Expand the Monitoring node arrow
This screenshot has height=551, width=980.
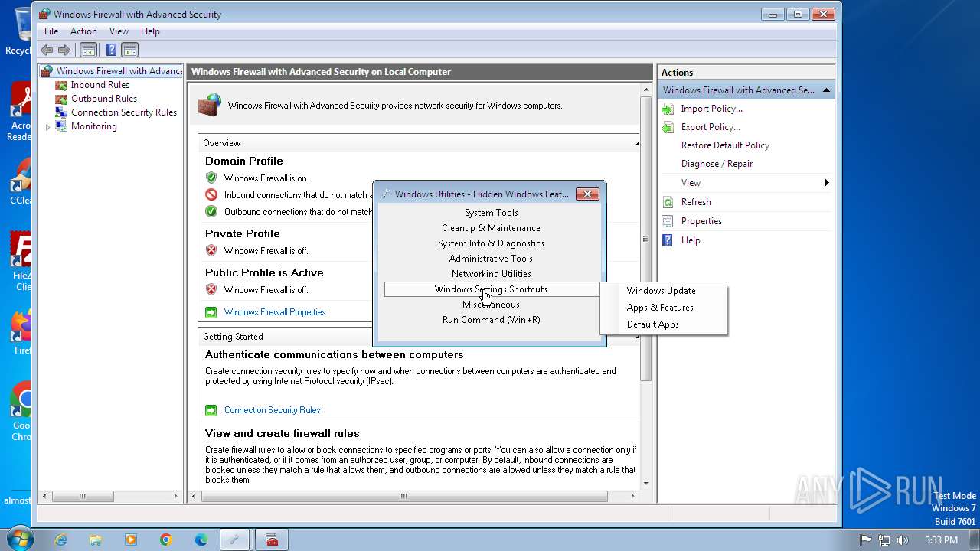click(x=47, y=127)
